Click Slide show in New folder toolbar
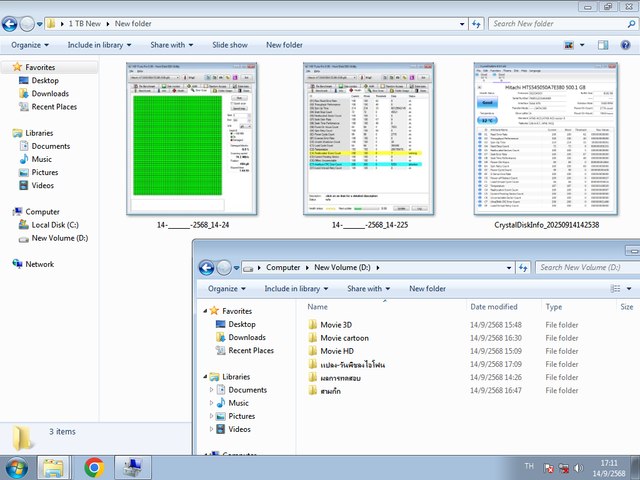640x480 pixels. point(230,45)
